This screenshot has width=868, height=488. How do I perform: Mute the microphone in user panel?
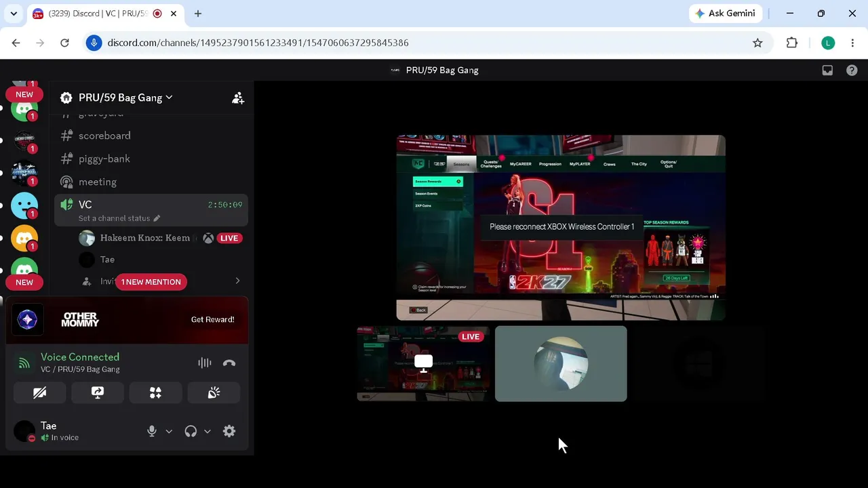tap(152, 431)
